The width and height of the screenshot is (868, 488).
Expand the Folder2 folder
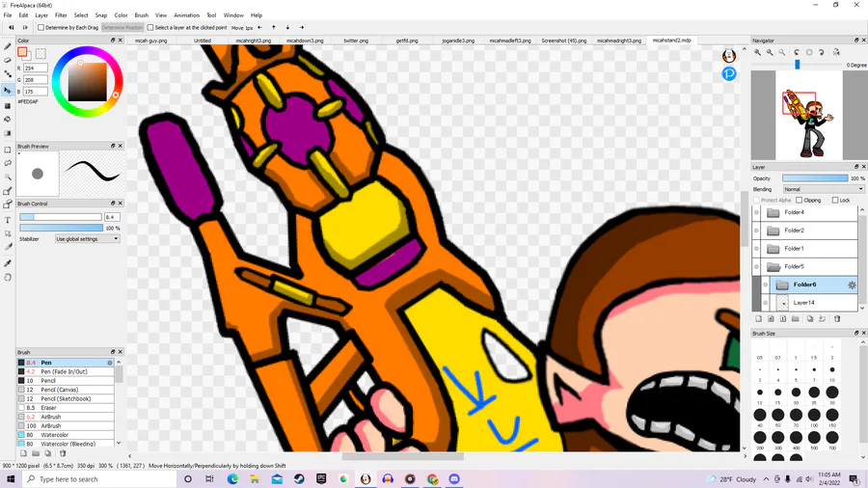(x=773, y=230)
